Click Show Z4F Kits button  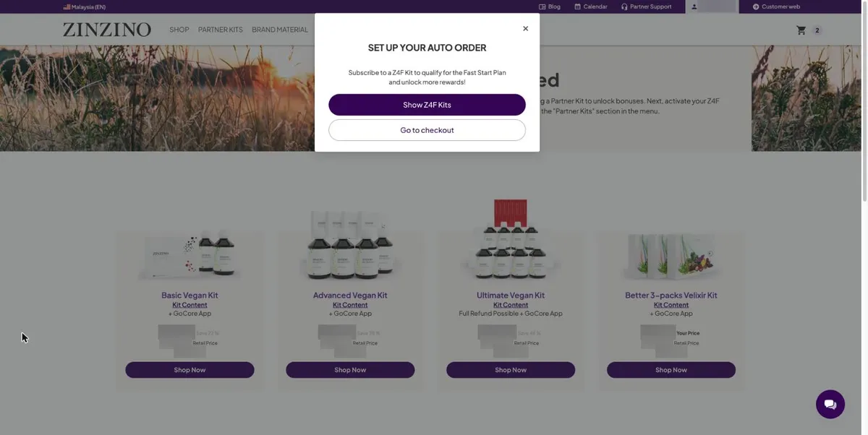(427, 105)
